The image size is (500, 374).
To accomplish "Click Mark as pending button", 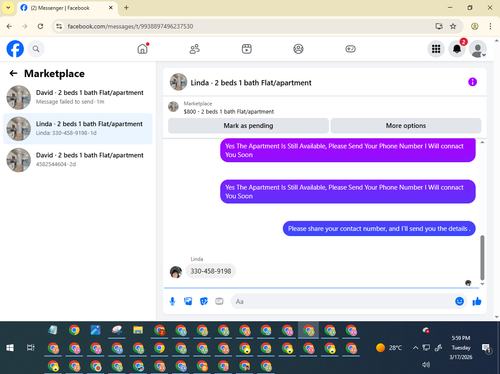I will pos(248,126).
